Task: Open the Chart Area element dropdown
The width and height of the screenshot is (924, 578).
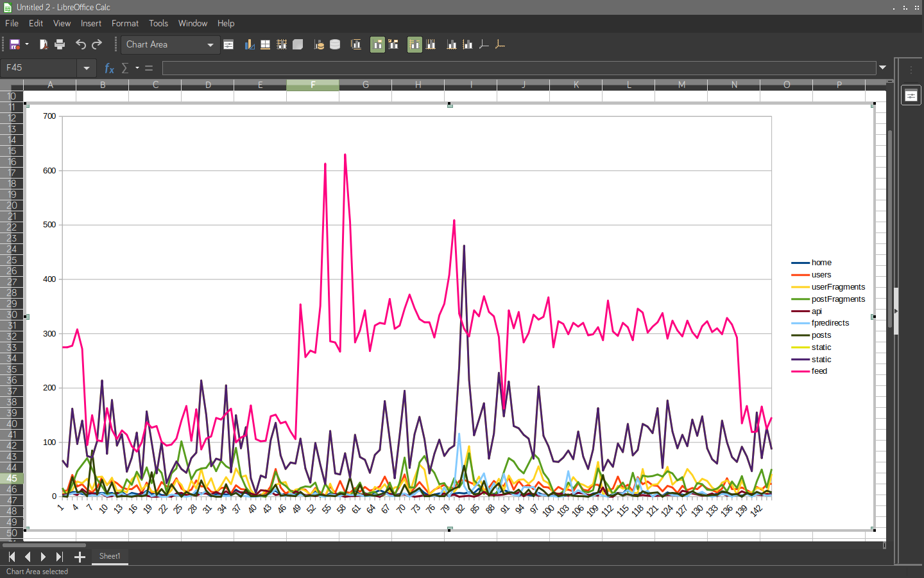Action: (210, 45)
